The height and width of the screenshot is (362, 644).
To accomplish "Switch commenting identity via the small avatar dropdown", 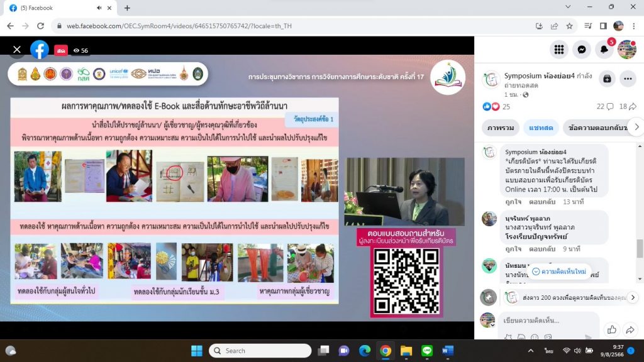I will click(x=488, y=320).
